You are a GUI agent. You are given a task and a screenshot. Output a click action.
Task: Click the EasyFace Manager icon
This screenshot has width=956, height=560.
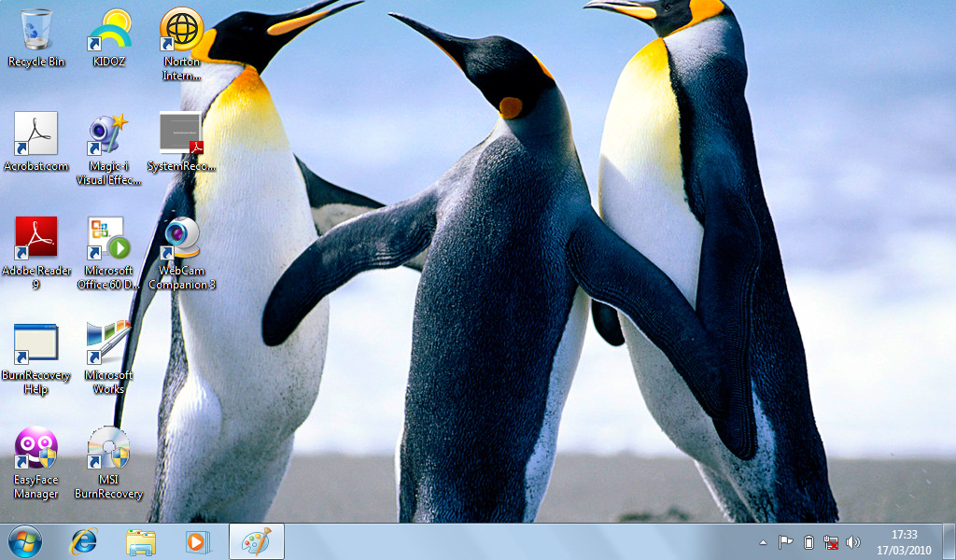(35, 449)
